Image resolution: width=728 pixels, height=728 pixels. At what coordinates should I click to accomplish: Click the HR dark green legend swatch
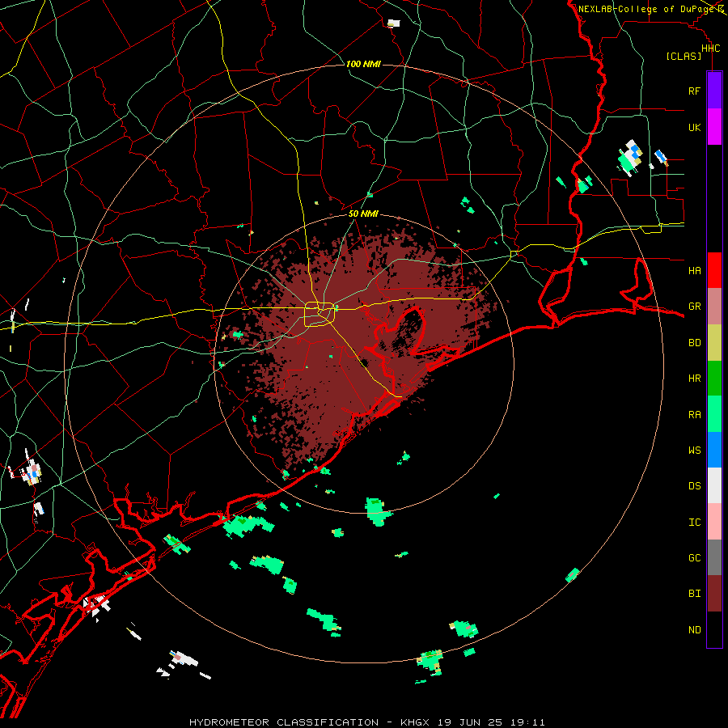point(714,379)
